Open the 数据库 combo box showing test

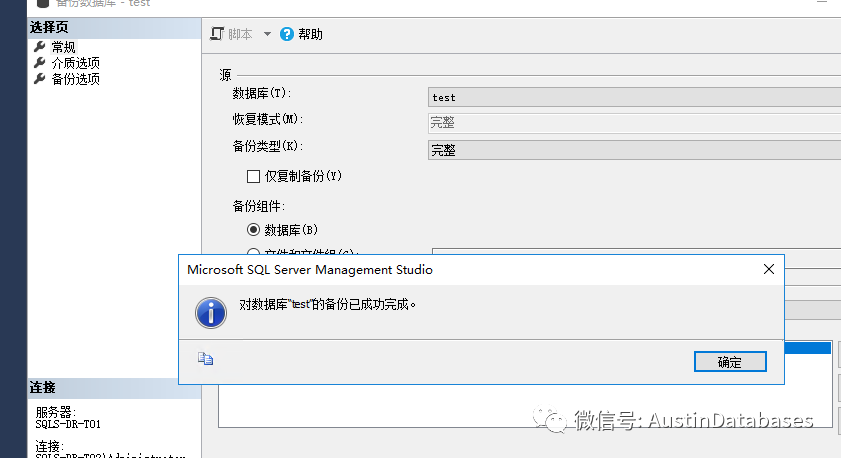634,97
